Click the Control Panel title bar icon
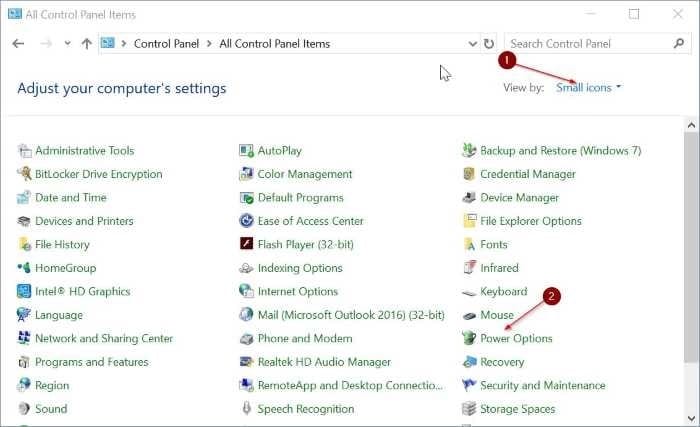700x427 pixels. [x=15, y=14]
